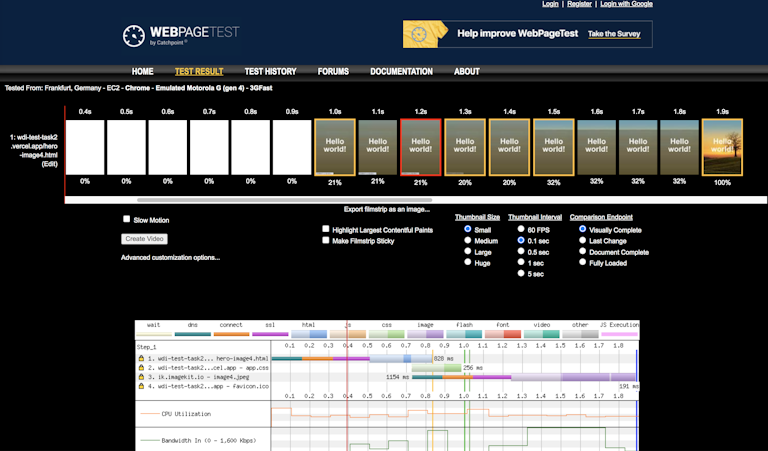
Task: Click the WebPageTest gauge logo icon
Action: [x=135, y=36]
